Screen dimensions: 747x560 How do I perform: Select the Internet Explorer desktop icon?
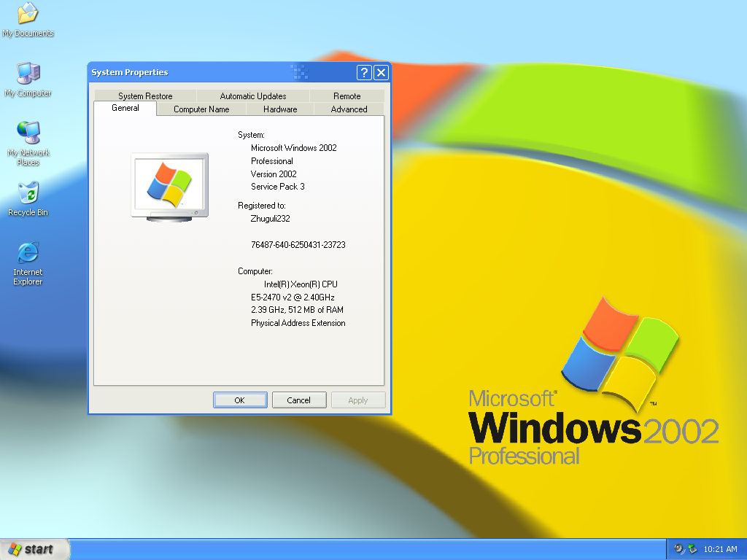pyautogui.click(x=28, y=263)
